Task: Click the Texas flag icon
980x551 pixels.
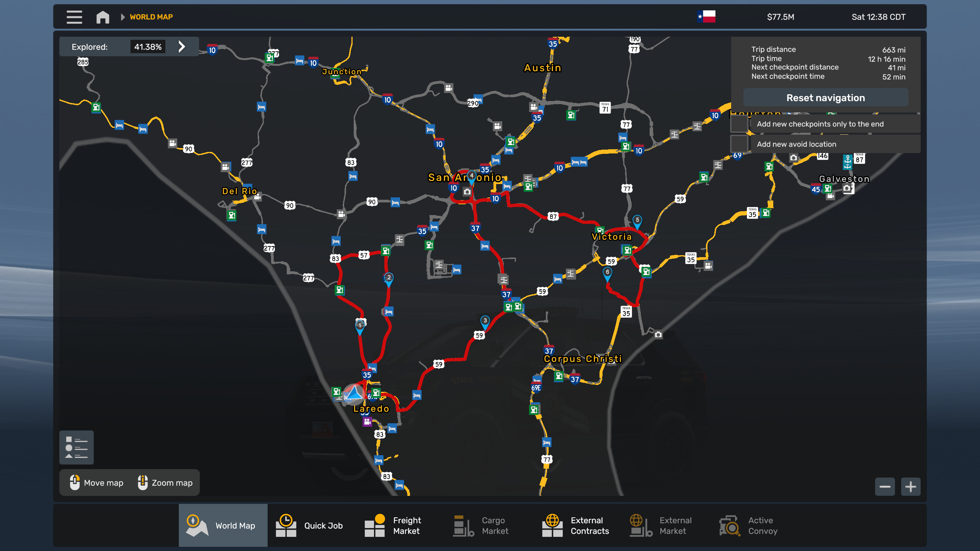Action: [x=706, y=17]
